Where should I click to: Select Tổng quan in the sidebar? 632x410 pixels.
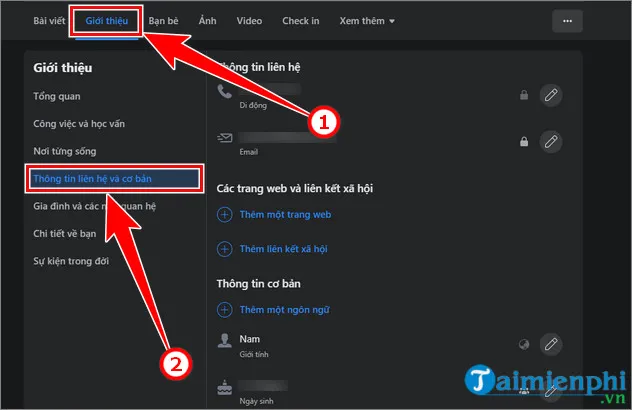[x=57, y=96]
